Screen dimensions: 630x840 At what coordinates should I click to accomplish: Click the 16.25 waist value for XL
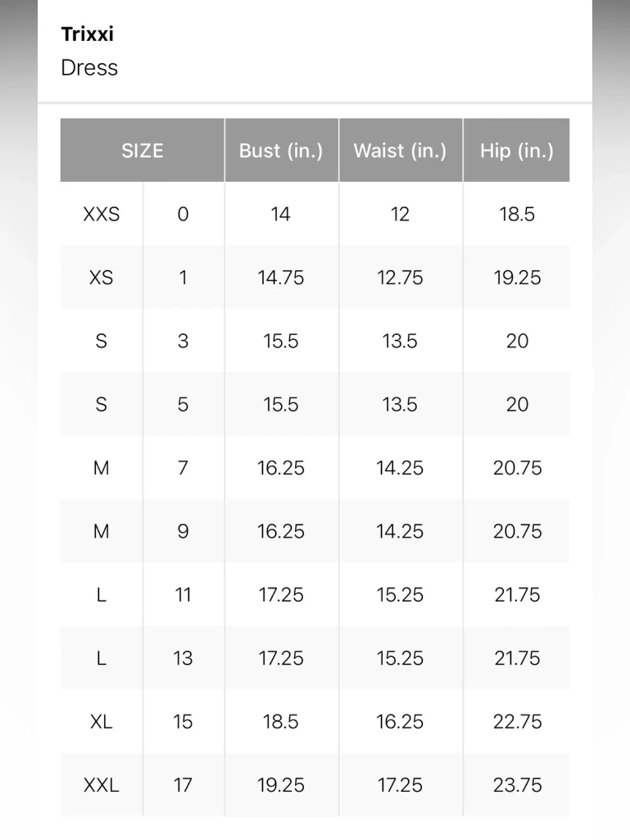[400, 722]
